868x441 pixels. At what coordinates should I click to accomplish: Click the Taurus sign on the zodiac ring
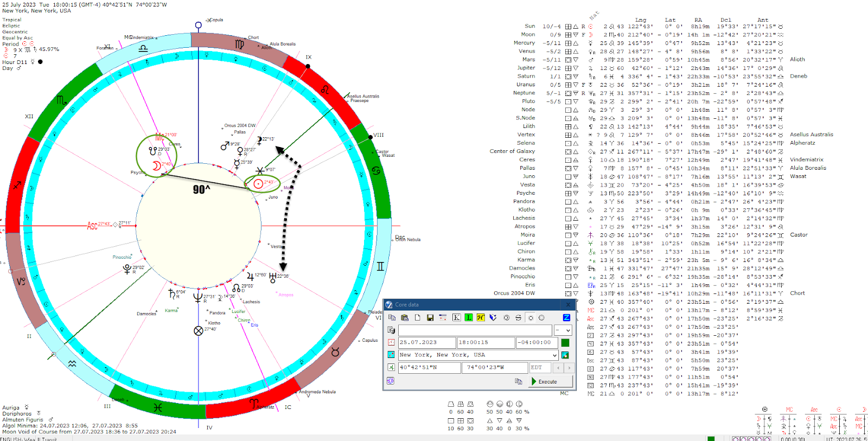[x=335, y=352]
